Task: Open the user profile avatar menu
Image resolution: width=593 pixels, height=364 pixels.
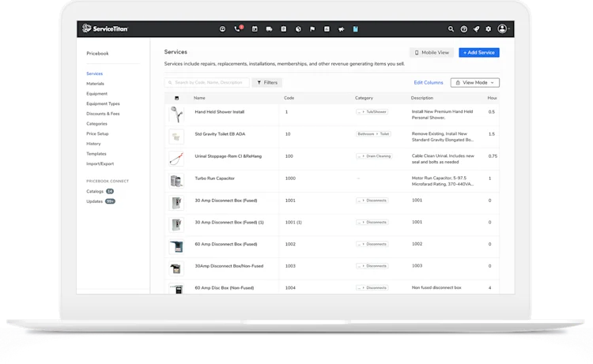Action: point(503,28)
